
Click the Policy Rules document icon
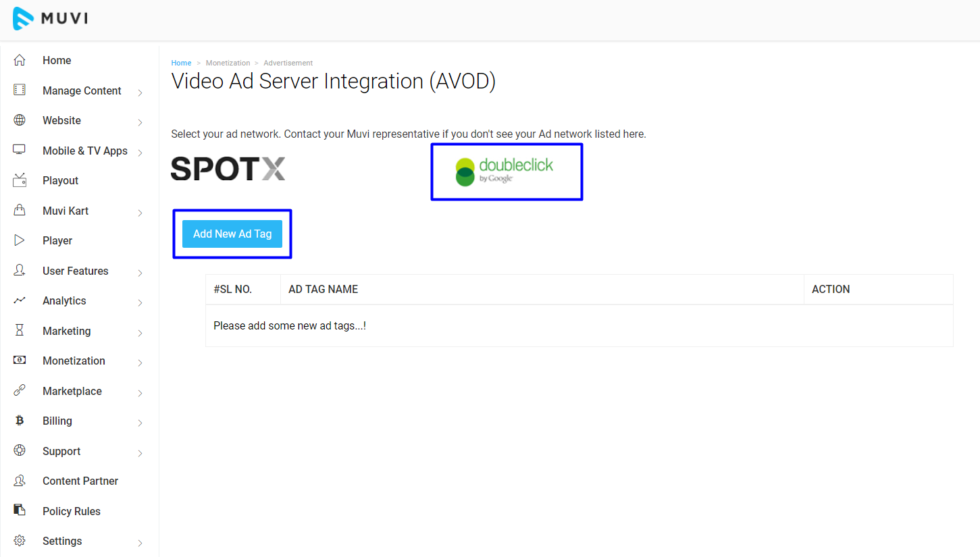pyautogui.click(x=20, y=510)
